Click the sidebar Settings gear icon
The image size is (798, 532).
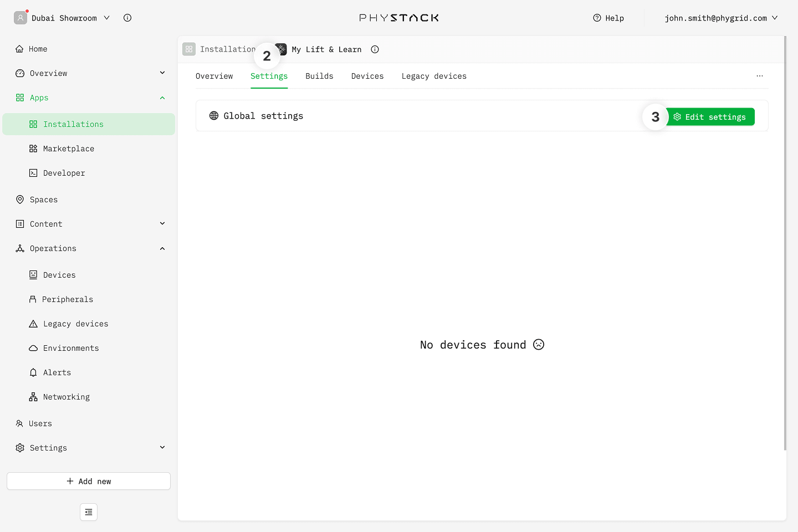point(20,448)
